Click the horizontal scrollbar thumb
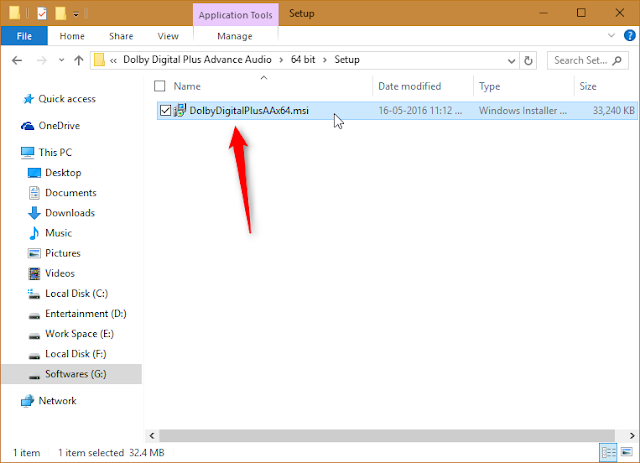The height and width of the screenshot is (463, 640). tap(387, 436)
